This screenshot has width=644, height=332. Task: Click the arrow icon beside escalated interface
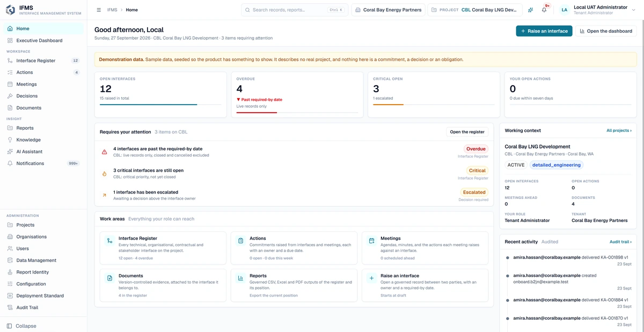point(105,195)
